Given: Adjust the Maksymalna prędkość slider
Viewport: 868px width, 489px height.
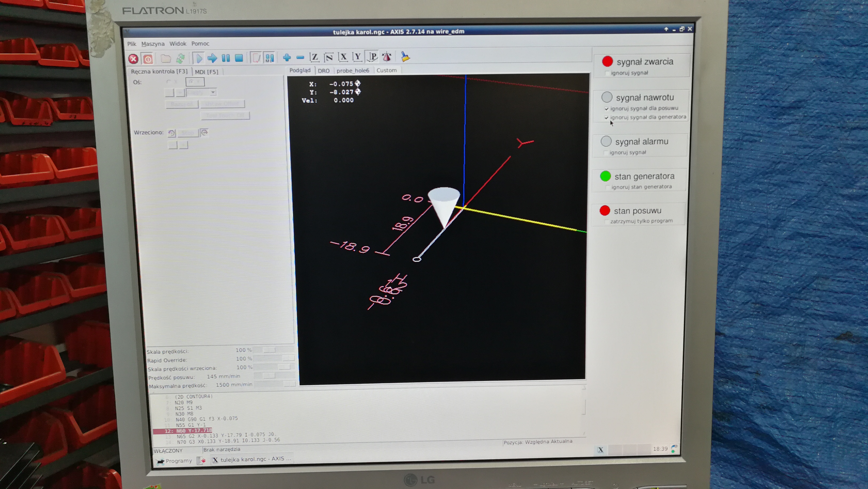Looking at the screenshot, I should click(x=275, y=384).
